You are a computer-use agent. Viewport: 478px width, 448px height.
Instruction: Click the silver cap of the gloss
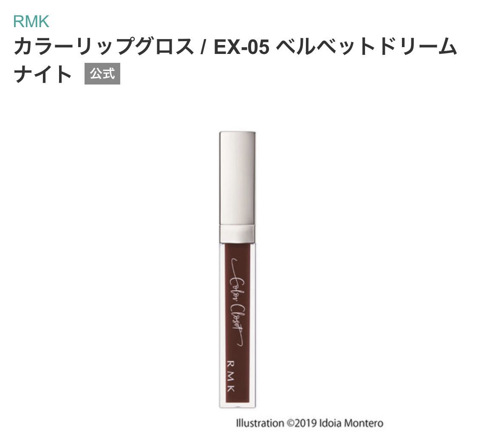click(238, 178)
